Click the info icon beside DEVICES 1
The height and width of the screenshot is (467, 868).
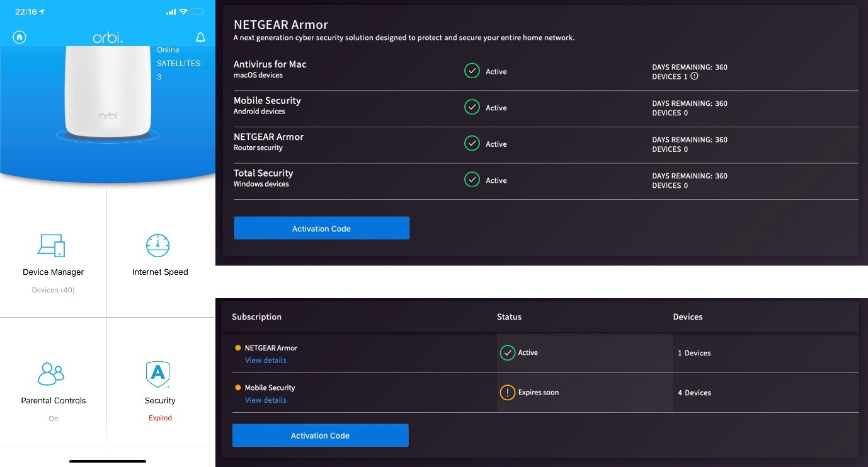click(x=694, y=76)
